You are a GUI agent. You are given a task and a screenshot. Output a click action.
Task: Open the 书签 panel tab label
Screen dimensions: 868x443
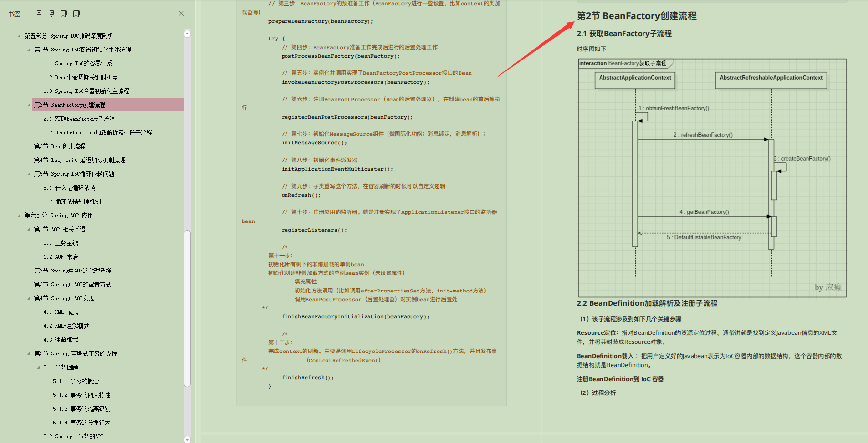[14, 14]
